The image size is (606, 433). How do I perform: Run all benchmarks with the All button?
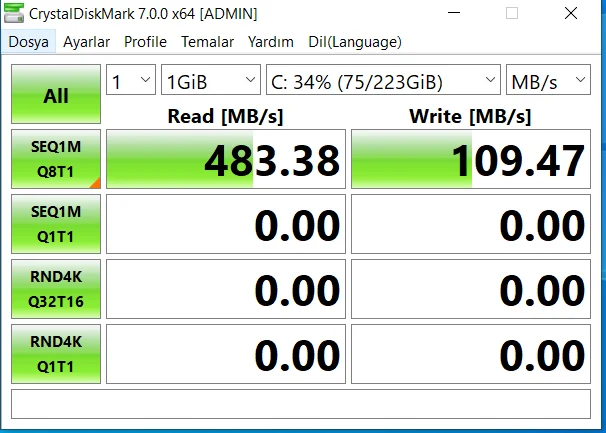coord(56,94)
